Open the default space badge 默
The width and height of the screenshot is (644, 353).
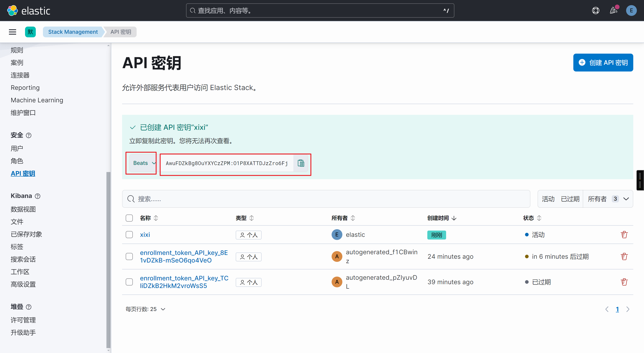[x=30, y=32]
